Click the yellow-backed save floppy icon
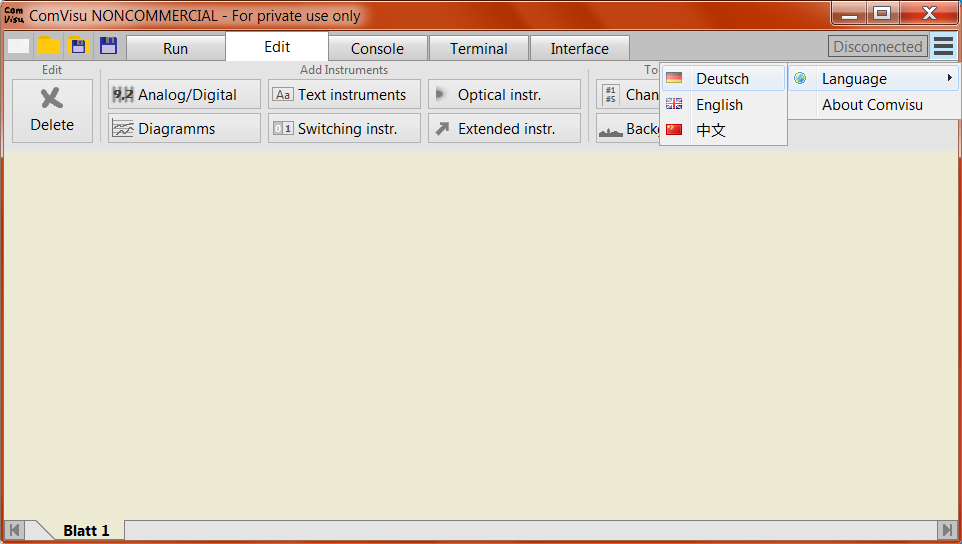The image size is (962, 544). pyautogui.click(x=79, y=46)
